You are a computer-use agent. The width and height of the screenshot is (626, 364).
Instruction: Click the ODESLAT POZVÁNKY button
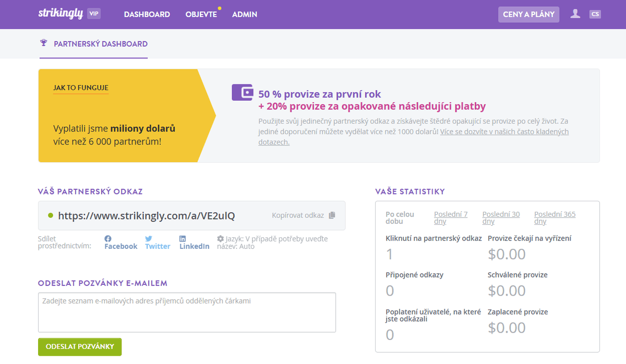pyautogui.click(x=79, y=347)
